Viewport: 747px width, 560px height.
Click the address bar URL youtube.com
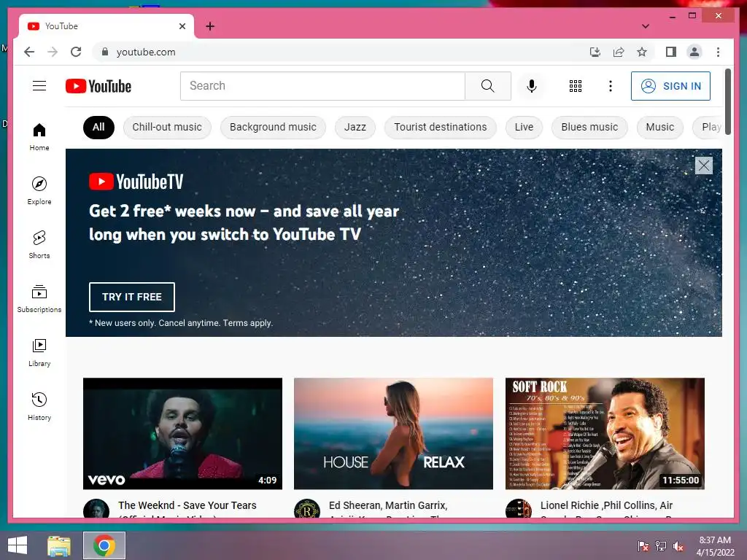coord(146,52)
